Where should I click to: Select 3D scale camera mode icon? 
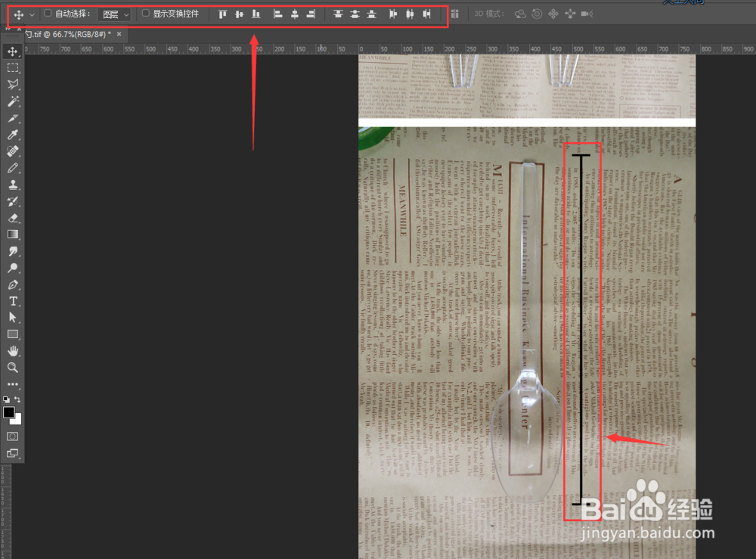click(x=587, y=14)
